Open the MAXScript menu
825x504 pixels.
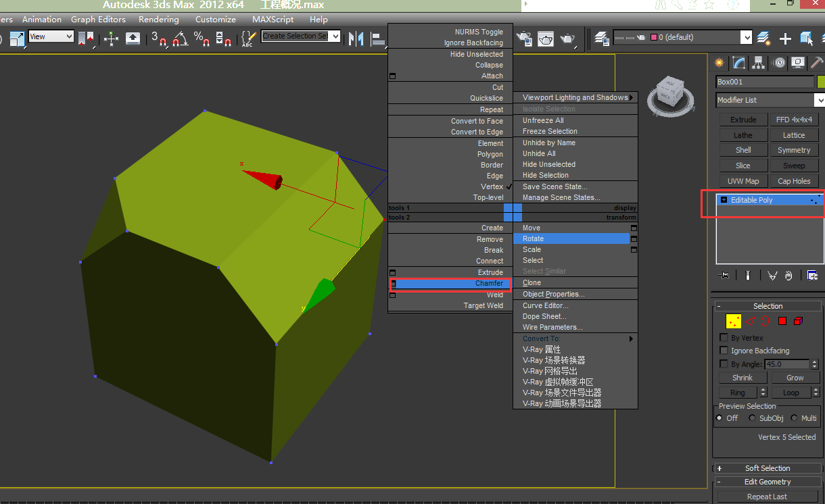(x=273, y=20)
